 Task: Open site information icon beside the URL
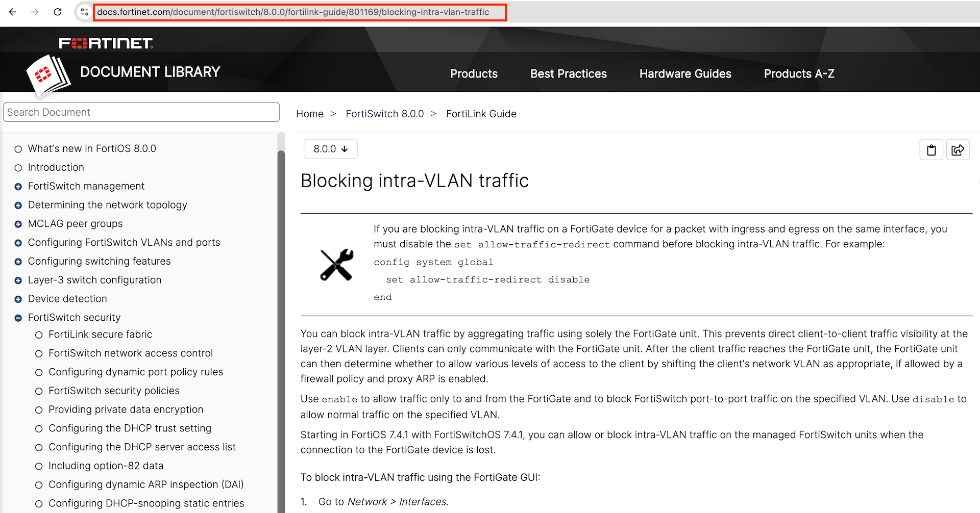pos(84,12)
